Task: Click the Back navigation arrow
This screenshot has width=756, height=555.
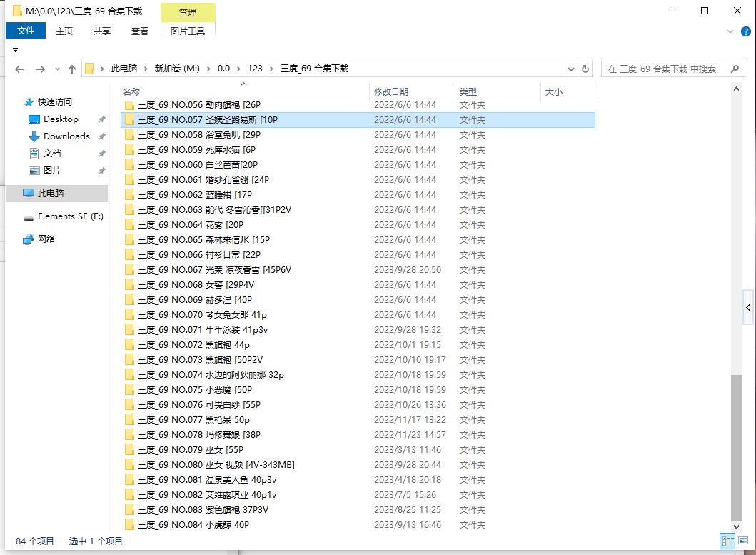Action: click(19, 69)
